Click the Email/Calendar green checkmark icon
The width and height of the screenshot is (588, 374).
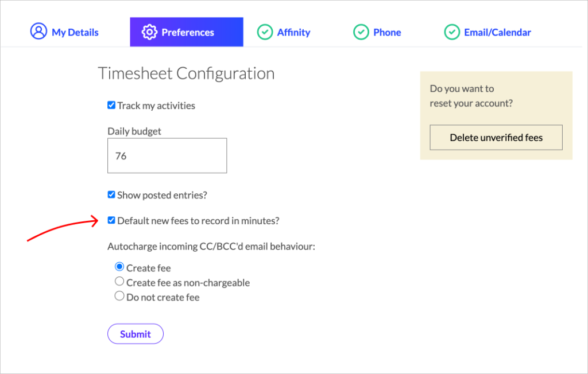click(452, 32)
